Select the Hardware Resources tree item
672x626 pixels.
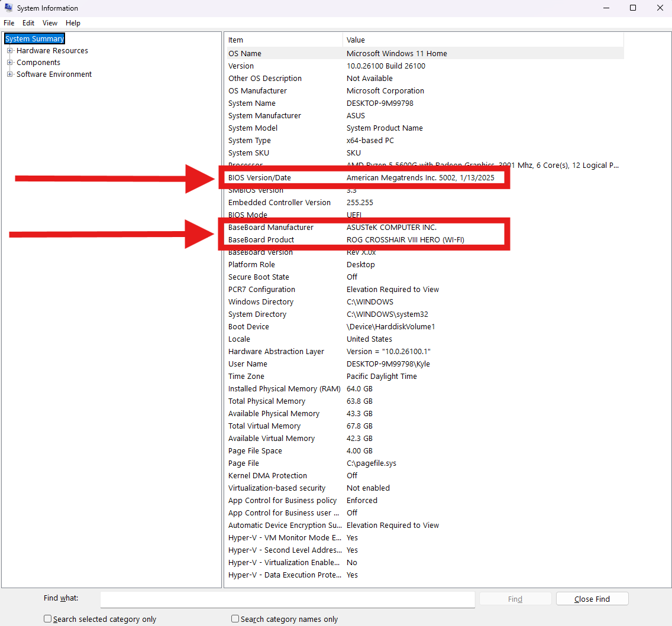(x=52, y=50)
